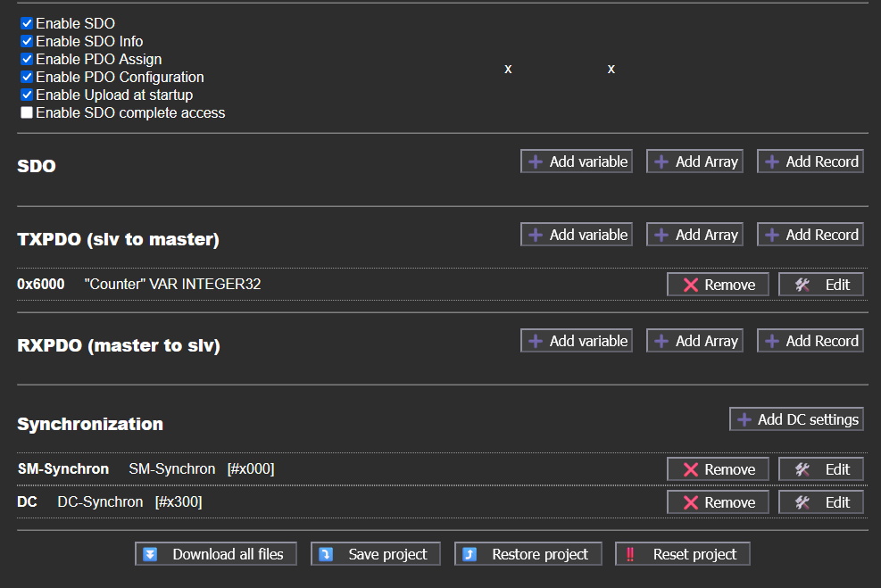881x588 pixels.
Task: Click the red exclamation icon on Reset project
Action: point(630,554)
